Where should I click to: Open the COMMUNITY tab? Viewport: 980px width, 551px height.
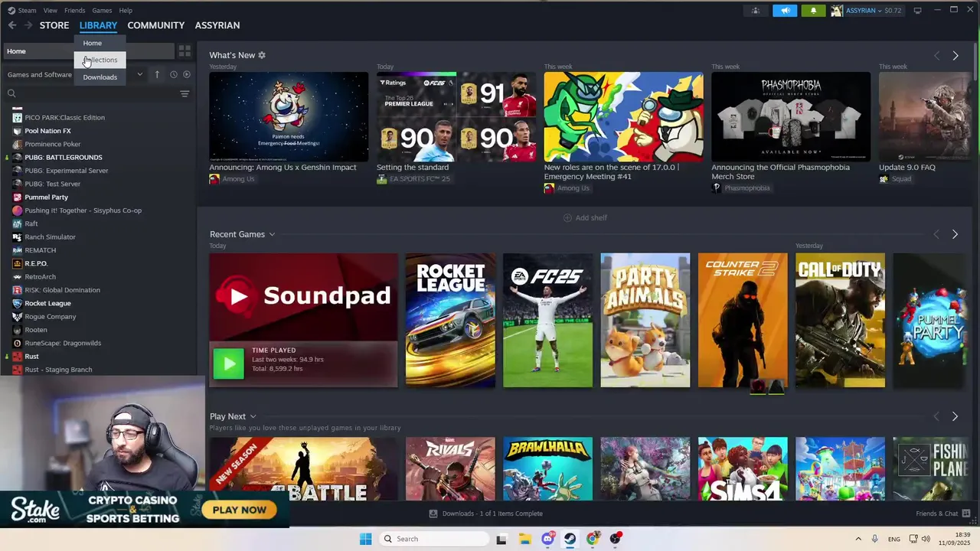tap(156, 25)
